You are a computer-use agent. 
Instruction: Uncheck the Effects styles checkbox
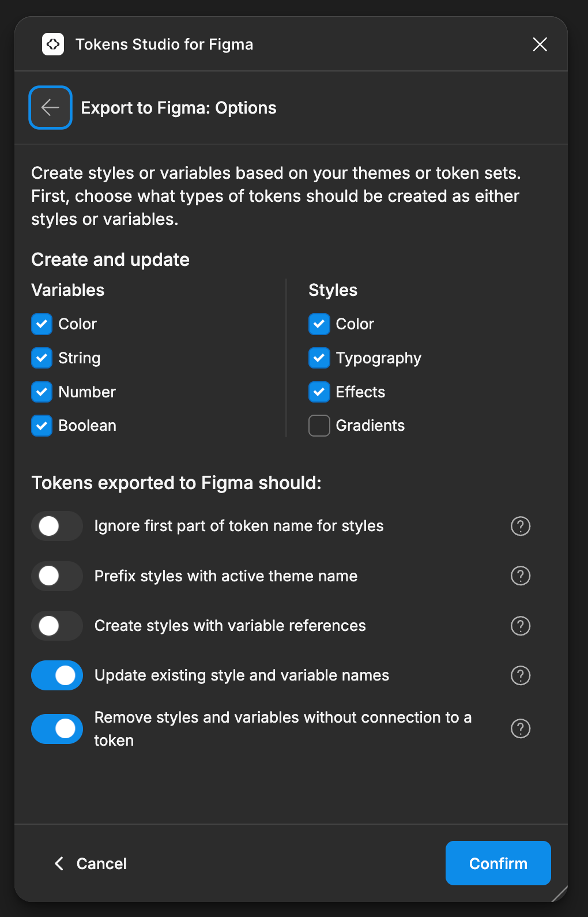pyautogui.click(x=319, y=392)
